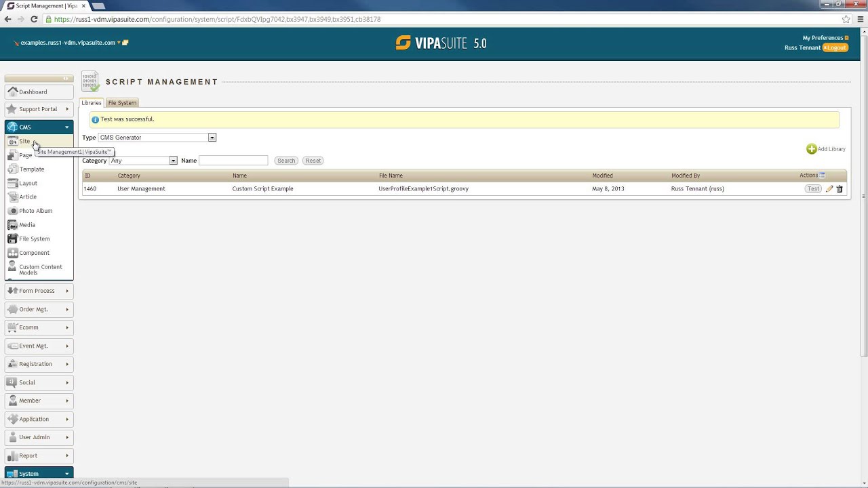Screen dimensions: 868x488
Task: Sort by the File Name column header
Action: click(x=391, y=176)
